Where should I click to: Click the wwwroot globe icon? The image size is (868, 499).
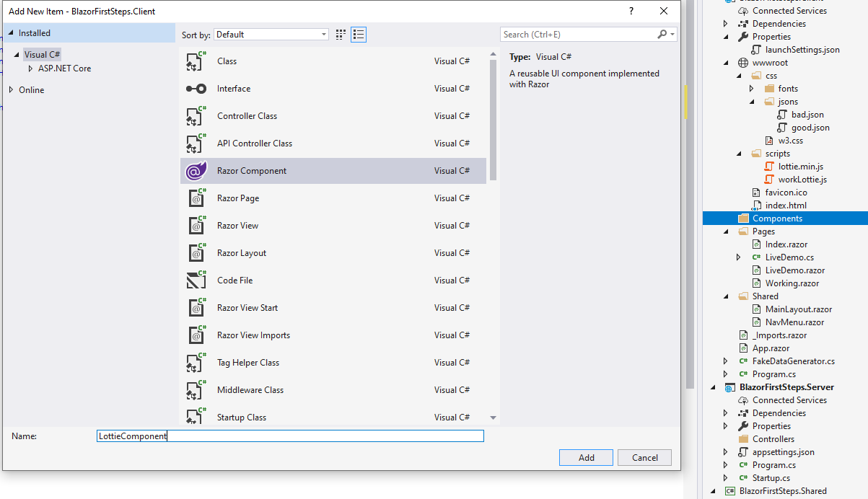pyautogui.click(x=743, y=63)
